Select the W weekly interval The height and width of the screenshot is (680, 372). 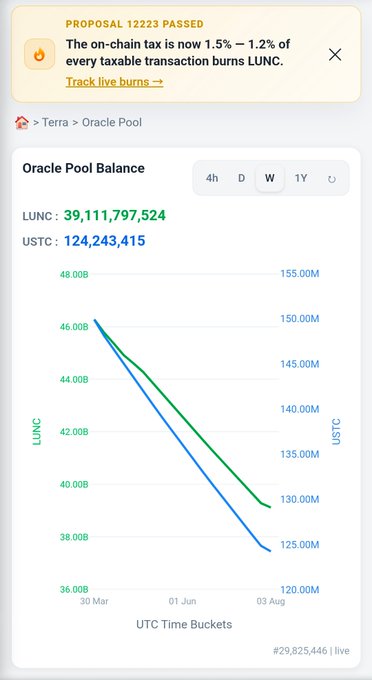pyautogui.click(x=270, y=178)
